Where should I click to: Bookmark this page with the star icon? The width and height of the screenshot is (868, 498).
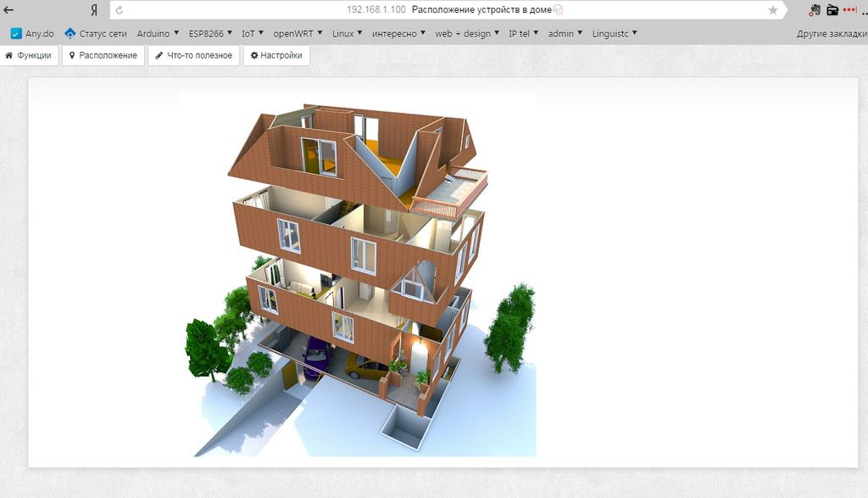point(773,10)
